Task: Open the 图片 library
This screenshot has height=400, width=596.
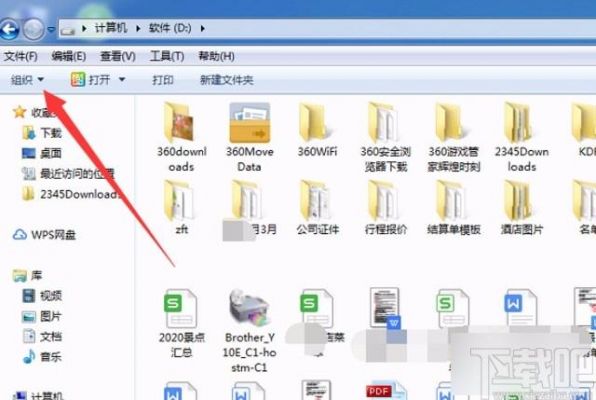Action: click(x=42, y=316)
